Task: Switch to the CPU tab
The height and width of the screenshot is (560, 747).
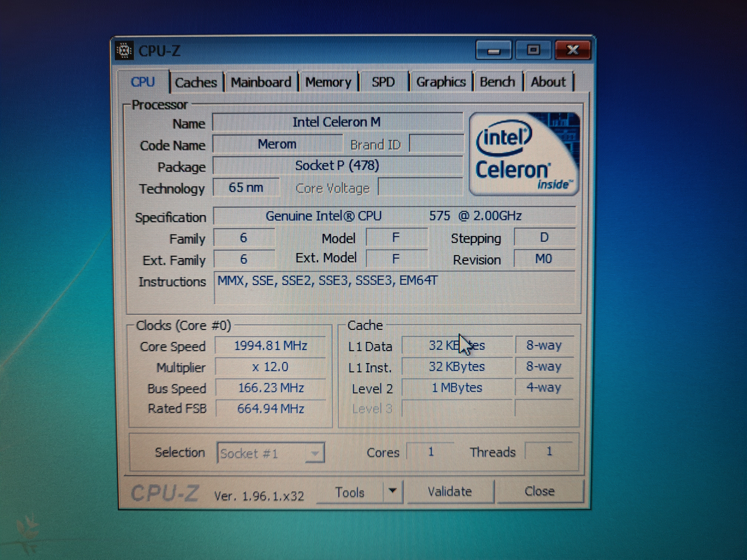Action: (x=143, y=82)
